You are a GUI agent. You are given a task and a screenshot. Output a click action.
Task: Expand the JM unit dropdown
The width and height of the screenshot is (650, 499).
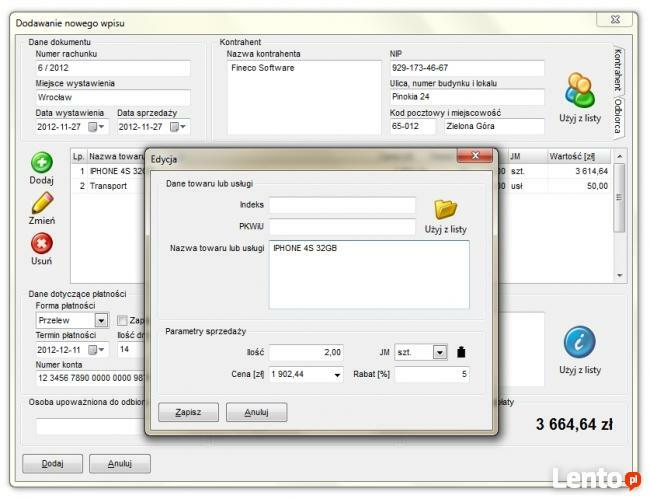[439, 352]
